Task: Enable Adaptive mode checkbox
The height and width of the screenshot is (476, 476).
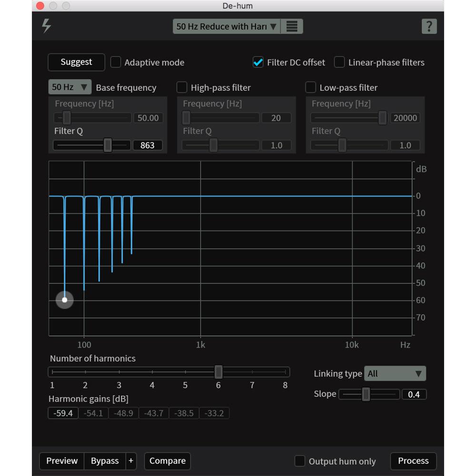Action: pos(116,62)
